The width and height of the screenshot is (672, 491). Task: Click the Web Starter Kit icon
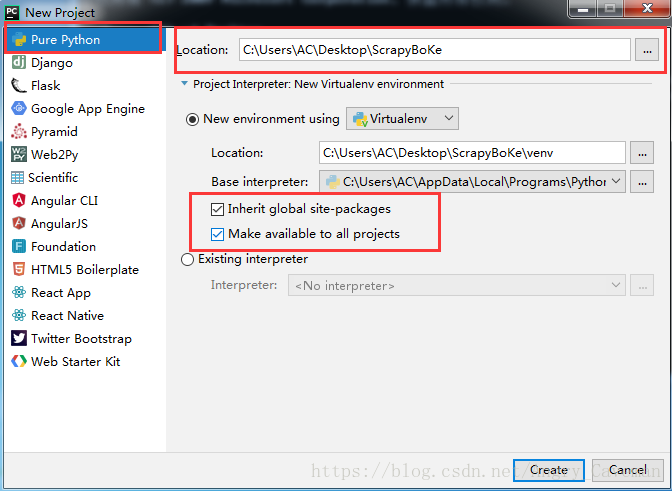pos(19,362)
